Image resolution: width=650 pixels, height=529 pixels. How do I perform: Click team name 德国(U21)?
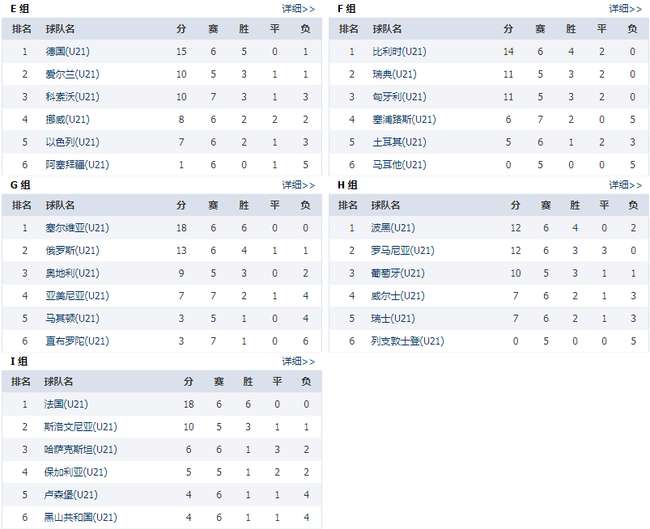pyautogui.click(x=68, y=51)
